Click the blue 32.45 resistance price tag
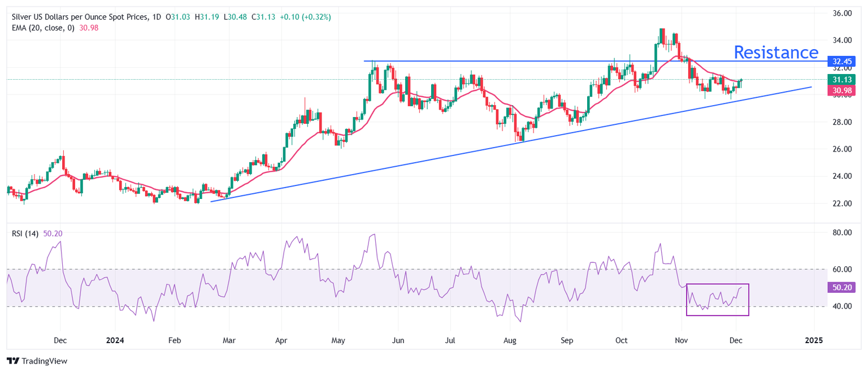This screenshot has height=372, width=868. coord(839,60)
